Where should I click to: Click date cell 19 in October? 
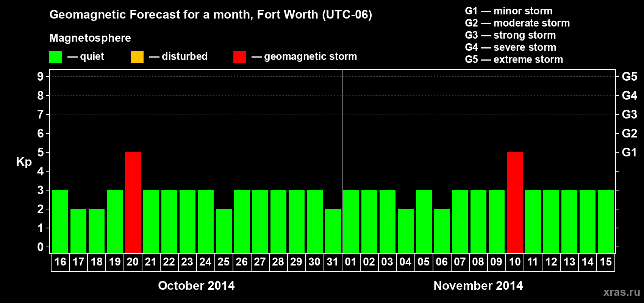point(115,262)
